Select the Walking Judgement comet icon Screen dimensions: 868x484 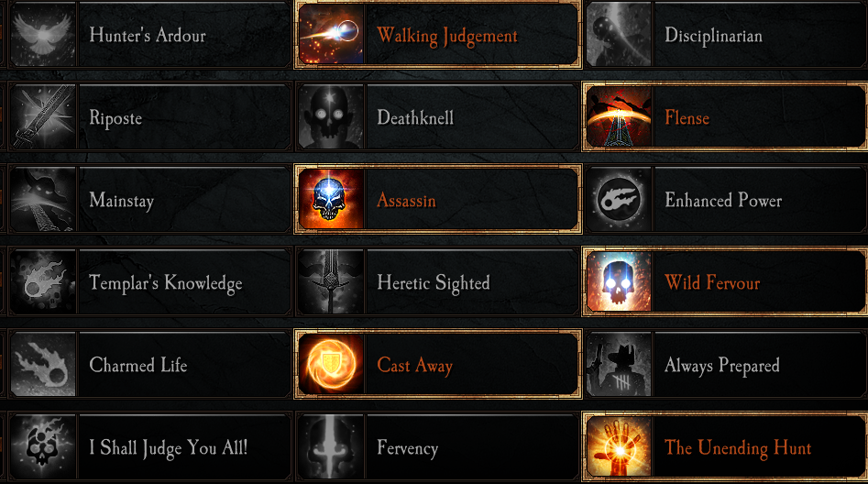coord(331,34)
